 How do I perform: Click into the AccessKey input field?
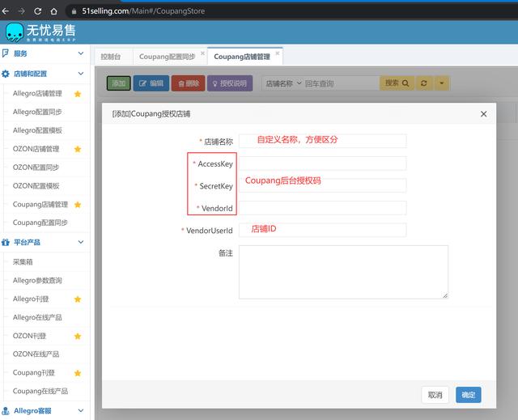(x=322, y=163)
